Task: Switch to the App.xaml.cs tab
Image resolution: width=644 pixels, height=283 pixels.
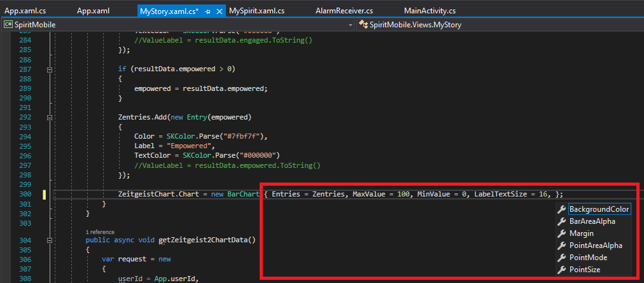Action: (x=24, y=11)
